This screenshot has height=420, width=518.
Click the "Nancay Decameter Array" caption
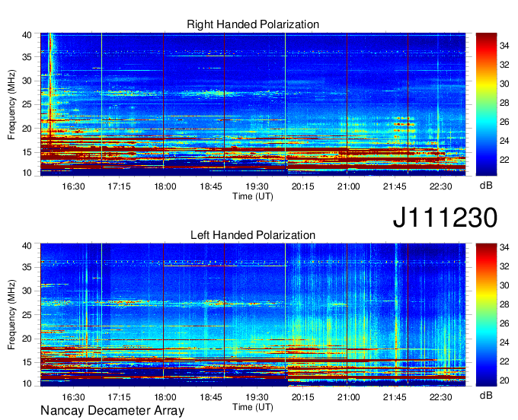112,411
